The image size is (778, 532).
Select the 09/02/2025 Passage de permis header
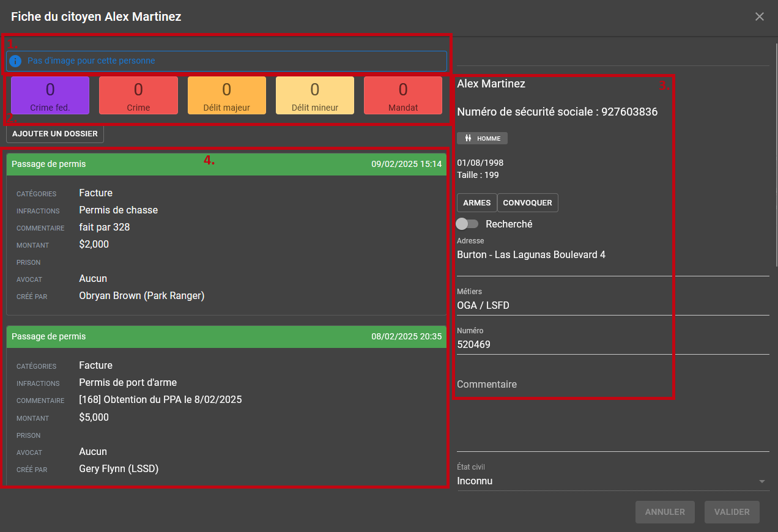click(x=226, y=164)
